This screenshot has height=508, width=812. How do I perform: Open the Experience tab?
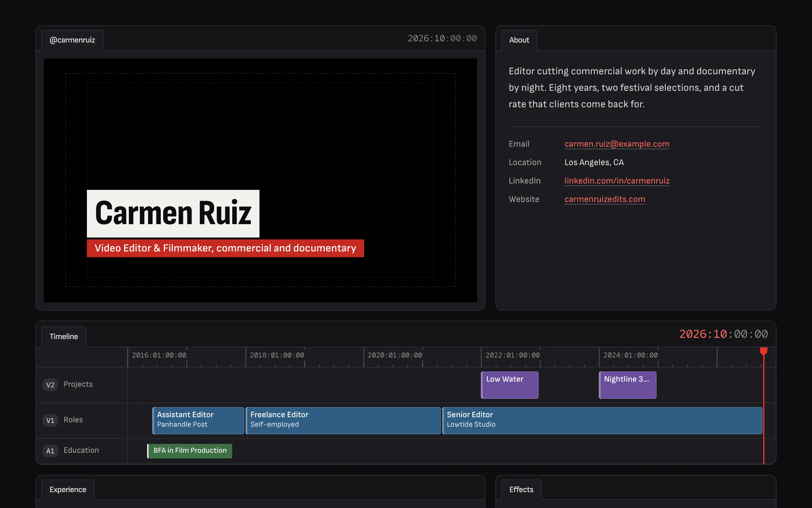[x=68, y=490]
